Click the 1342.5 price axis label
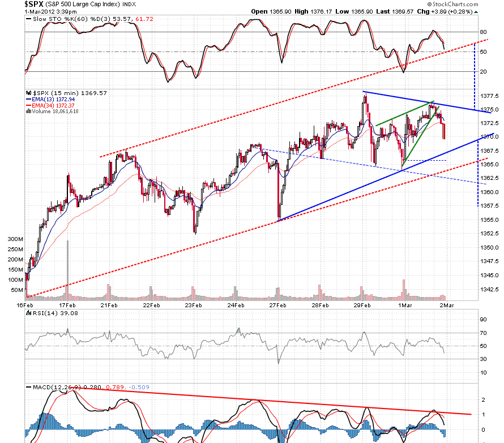The height and width of the screenshot is (443, 504). [x=489, y=290]
